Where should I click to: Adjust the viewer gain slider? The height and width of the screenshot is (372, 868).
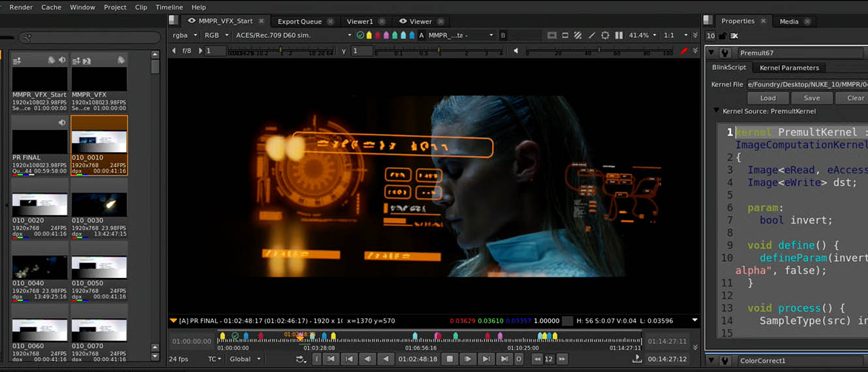pos(281,51)
